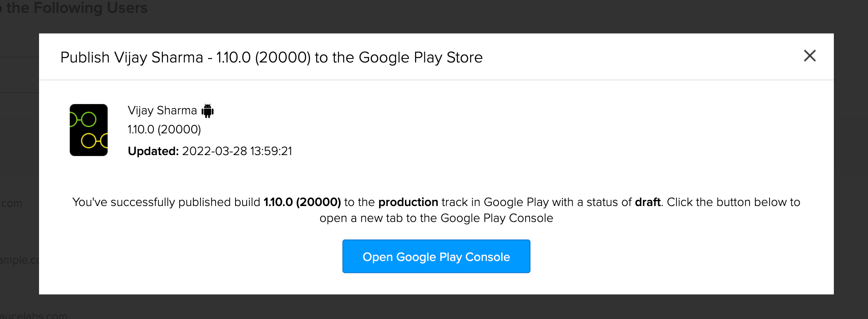Click the "Publish Vijay Sharma" dialog title

pyautogui.click(x=132, y=58)
